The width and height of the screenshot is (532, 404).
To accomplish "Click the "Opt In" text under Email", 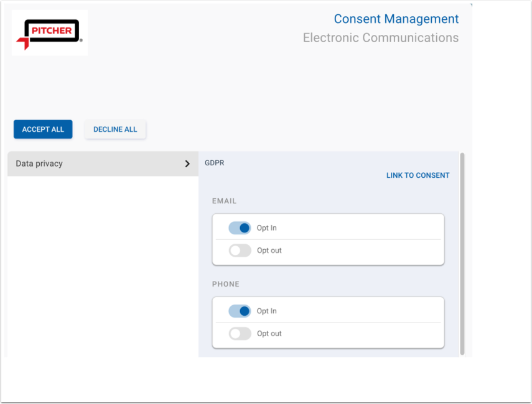I will pos(267,228).
